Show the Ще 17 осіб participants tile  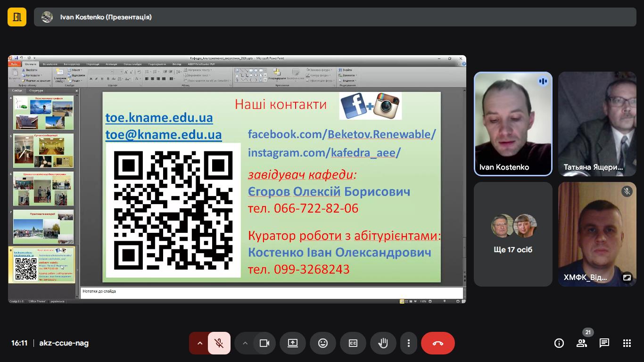coord(513,234)
